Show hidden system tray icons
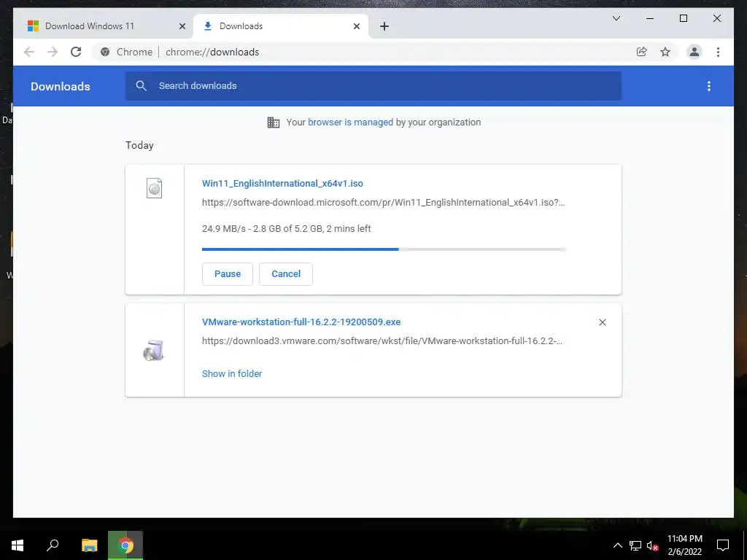This screenshot has width=747, height=560. (x=617, y=545)
